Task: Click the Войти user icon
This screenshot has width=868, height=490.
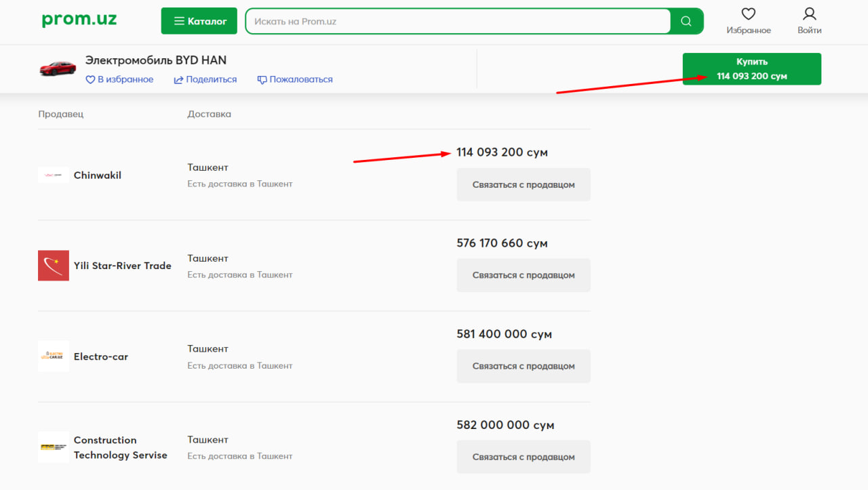Action: click(809, 14)
